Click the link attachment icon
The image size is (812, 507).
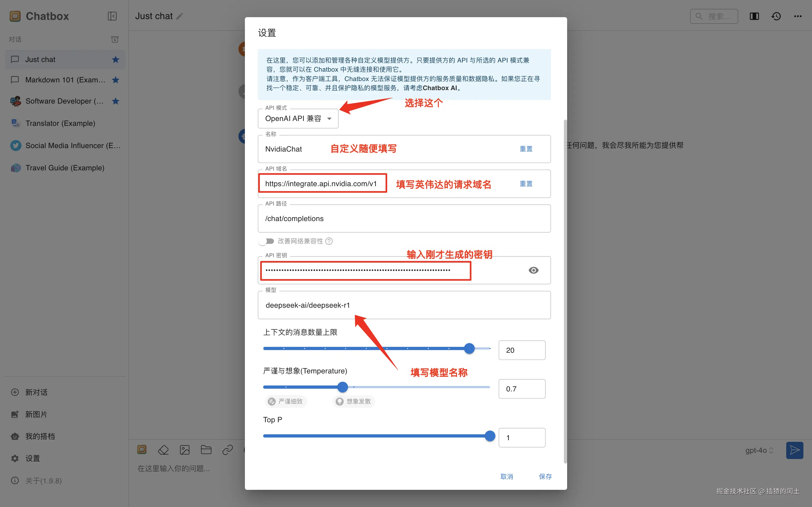pos(227,450)
